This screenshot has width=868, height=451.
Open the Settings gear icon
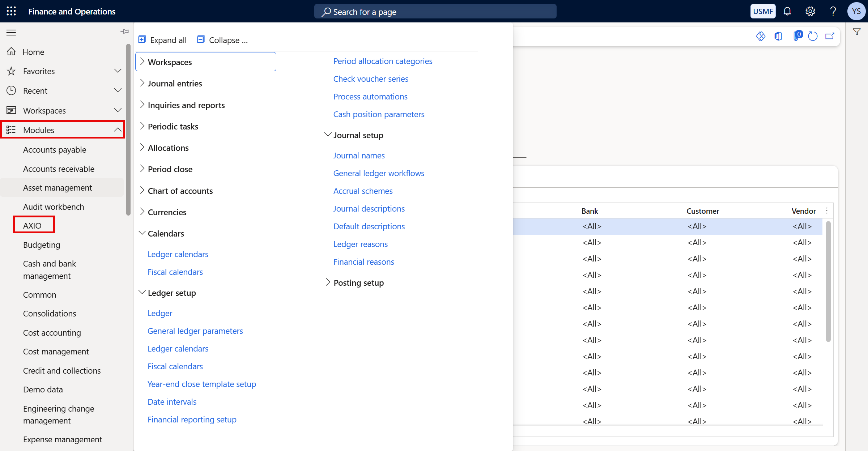(810, 11)
